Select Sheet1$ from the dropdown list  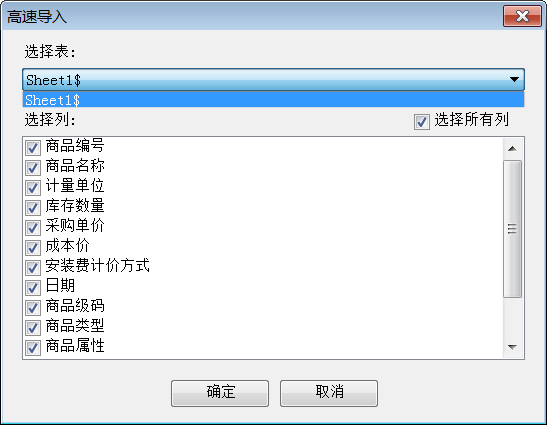[273, 100]
